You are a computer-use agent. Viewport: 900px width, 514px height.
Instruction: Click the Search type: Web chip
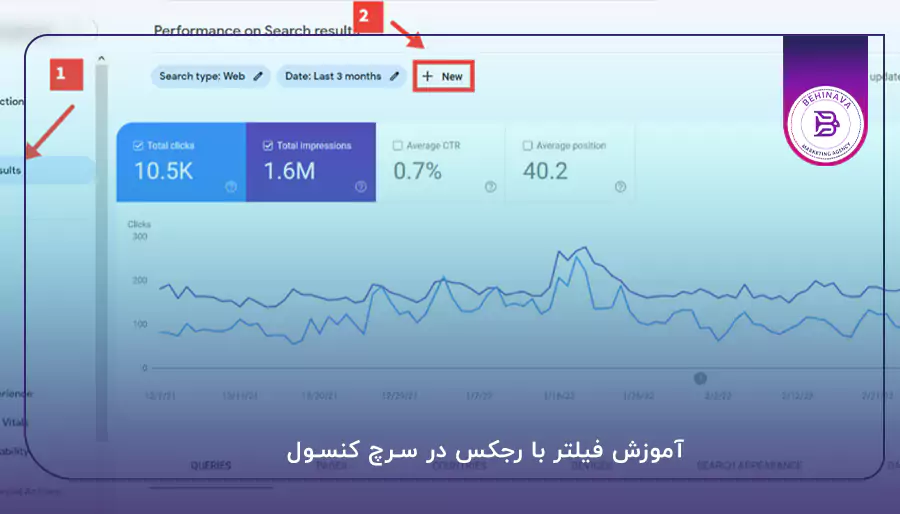(x=210, y=76)
